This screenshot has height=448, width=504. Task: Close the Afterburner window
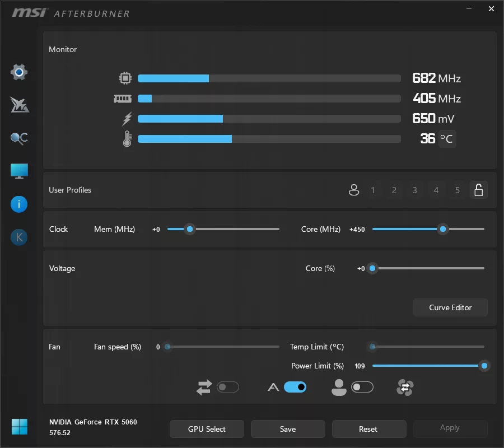pos(491,8)
